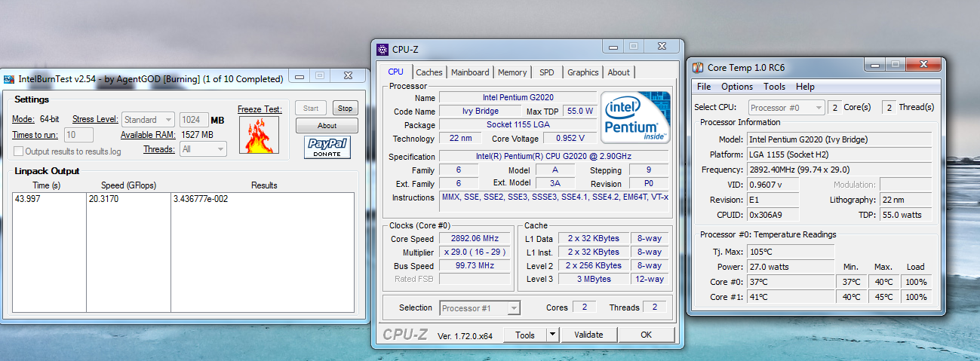Select the first Linpack Output result row
980x361 pixels.
point(181,199)
